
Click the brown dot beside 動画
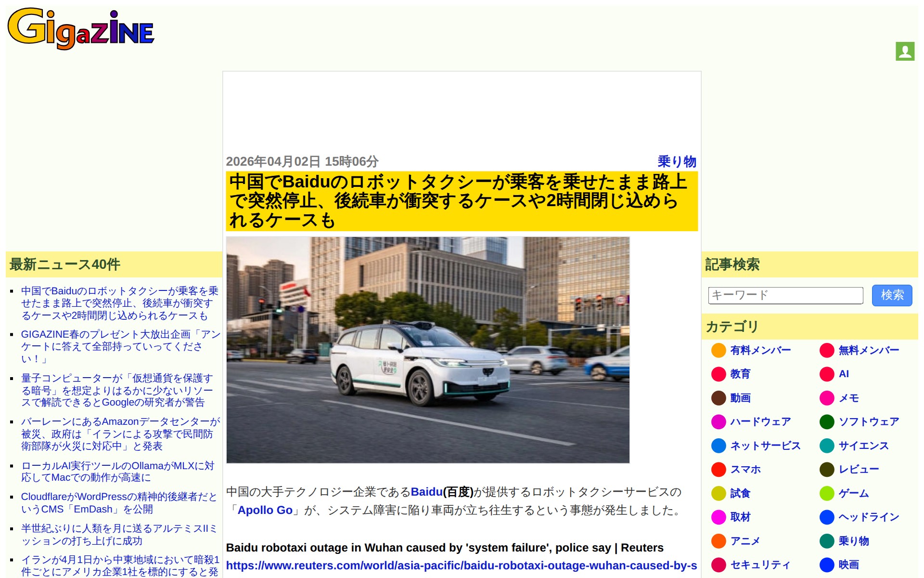(719, 398)
